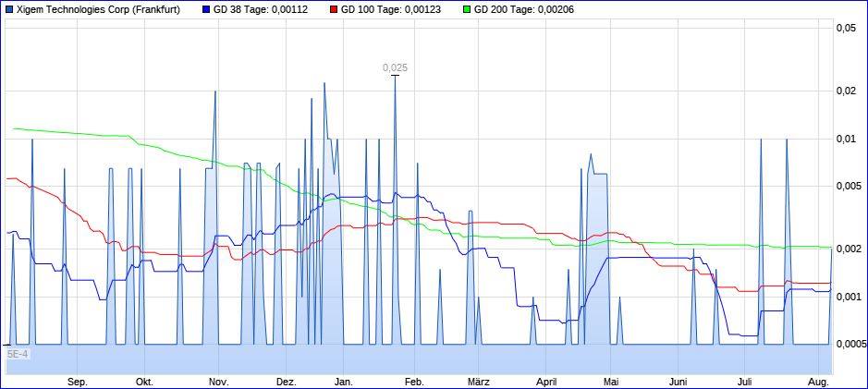Click the 0,002 value on the y-axis
Image resolution: width=868 pixels, height=389 pixels.
click(845, 249)
